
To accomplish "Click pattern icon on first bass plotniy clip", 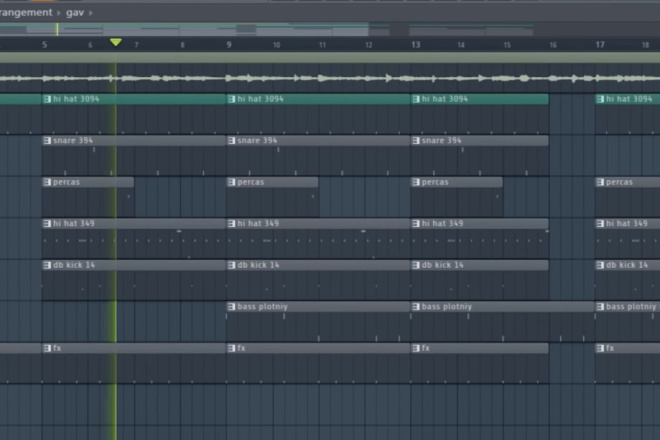I will click(x=232, y=307).
